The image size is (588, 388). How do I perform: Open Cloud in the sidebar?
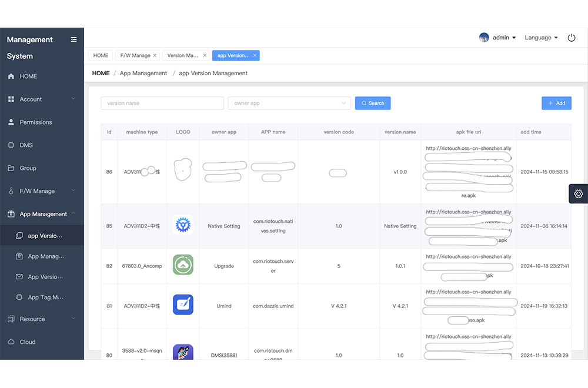coord(42,342)
